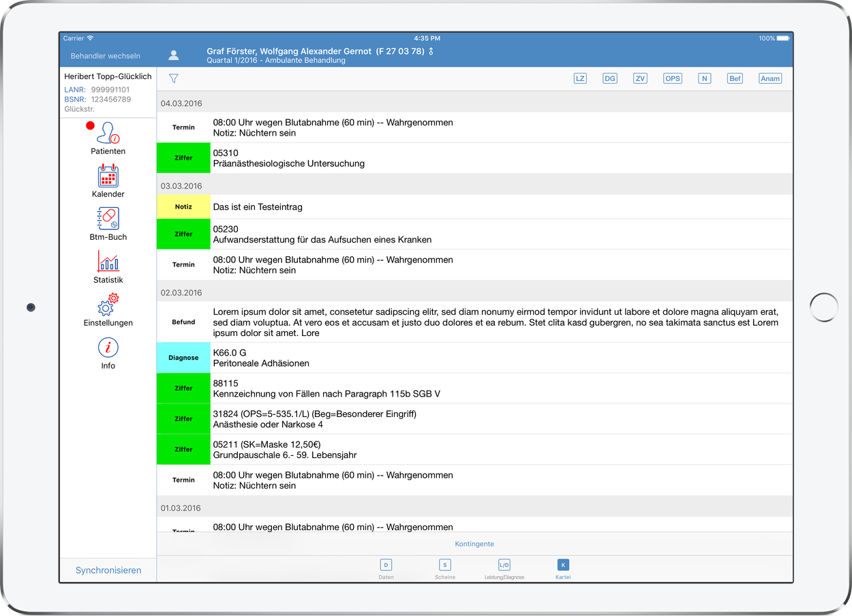852x616 pixels.
Task: Select the Diagnose K66.0 G entry
Action: [474, 358]
